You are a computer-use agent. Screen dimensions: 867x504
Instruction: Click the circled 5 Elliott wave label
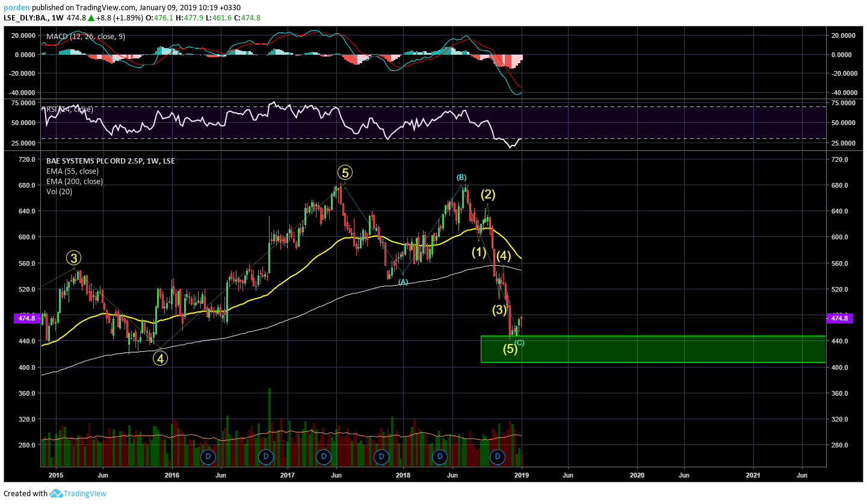coord(345,173)
